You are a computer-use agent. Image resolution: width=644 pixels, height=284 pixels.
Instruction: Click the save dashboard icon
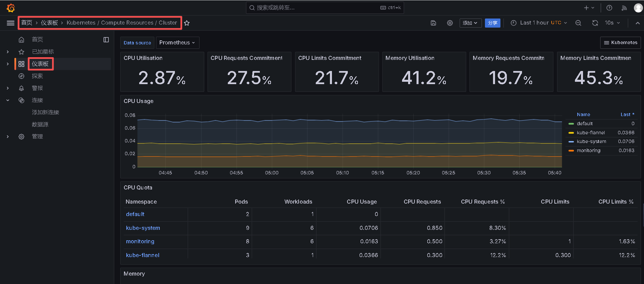point(433,23)
